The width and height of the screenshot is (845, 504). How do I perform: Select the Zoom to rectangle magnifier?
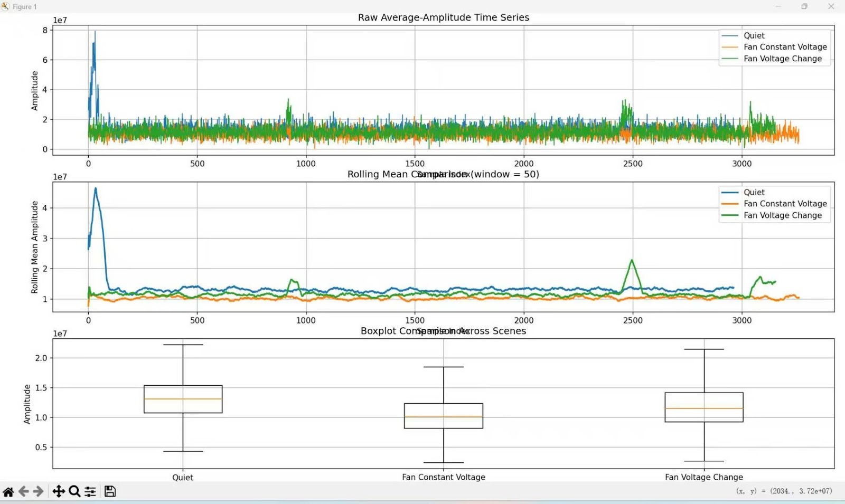tap(74, 492)
